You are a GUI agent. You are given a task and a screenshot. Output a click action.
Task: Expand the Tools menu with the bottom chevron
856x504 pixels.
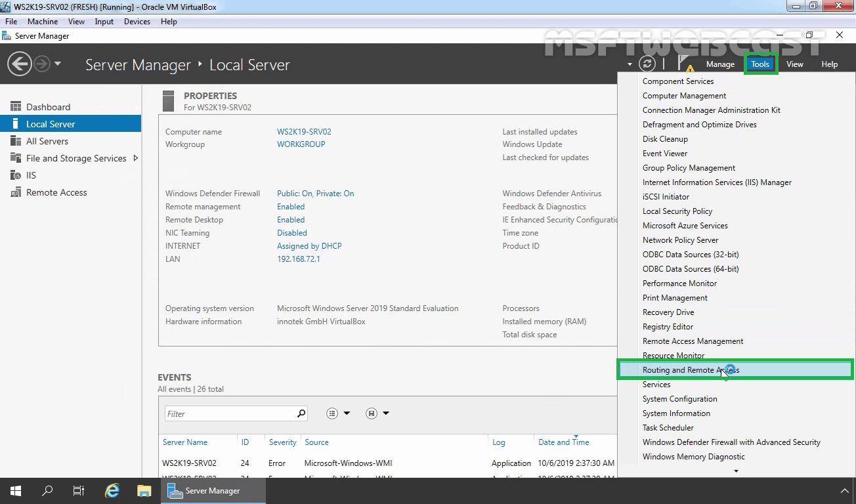tap(737, 470)
